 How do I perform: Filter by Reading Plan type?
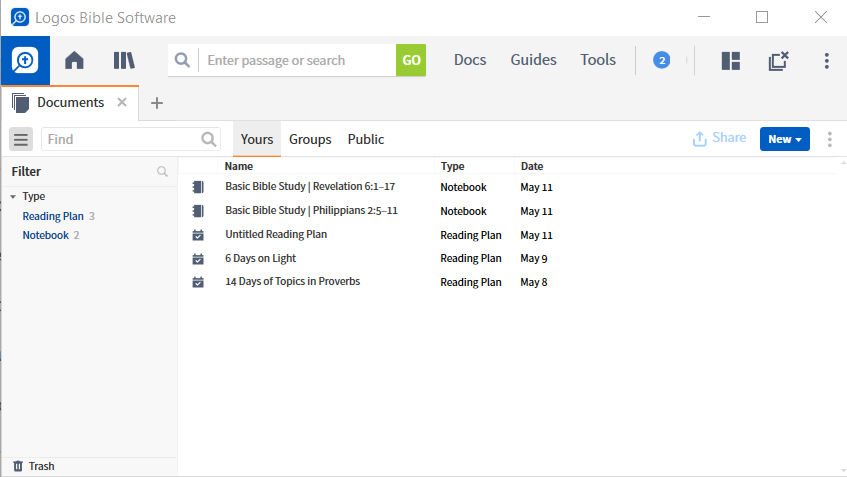[53, 216]
